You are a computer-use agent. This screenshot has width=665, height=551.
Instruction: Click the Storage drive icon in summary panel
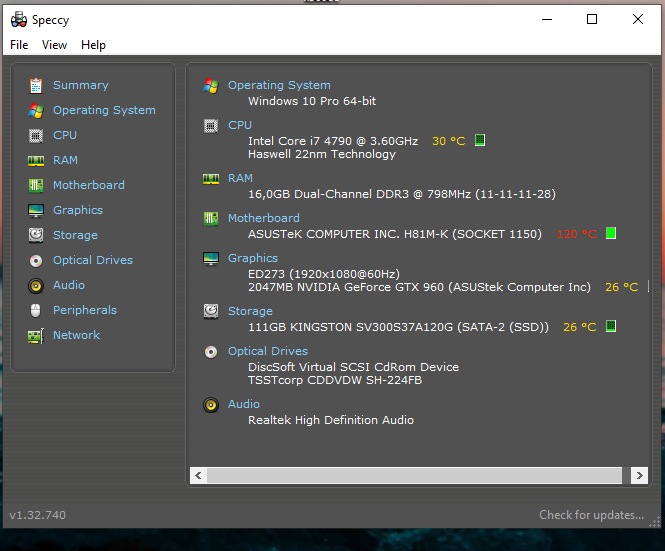pos(211,311)
